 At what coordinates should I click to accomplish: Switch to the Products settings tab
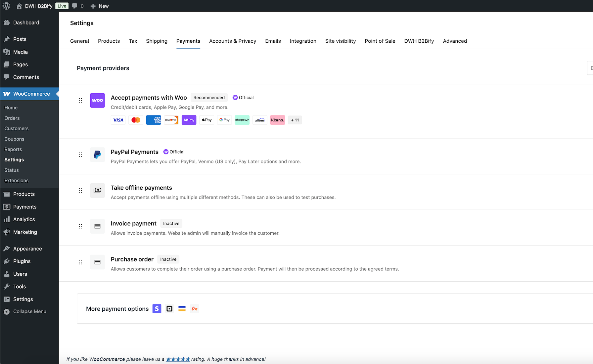[109, 41]
